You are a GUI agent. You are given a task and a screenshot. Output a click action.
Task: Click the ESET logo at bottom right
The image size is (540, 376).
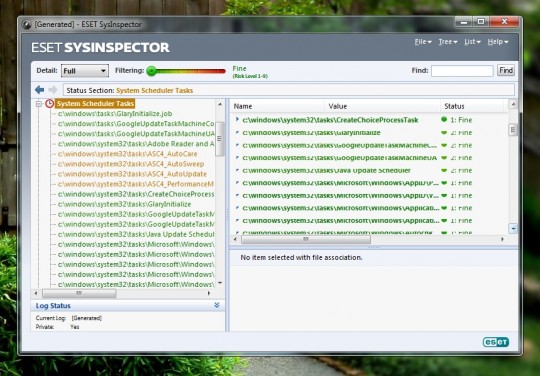[496, 342]
